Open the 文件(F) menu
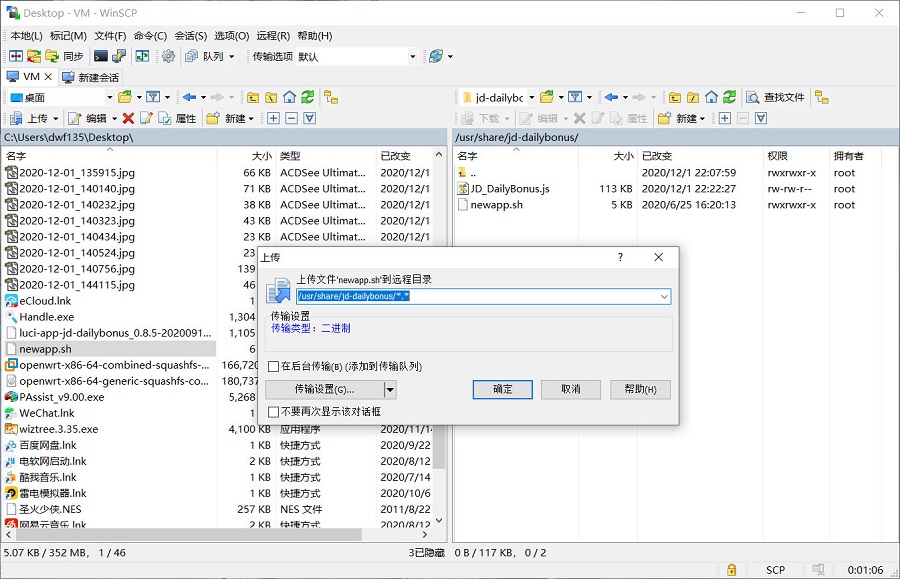Viewport: 900px width, 579px height. (110, 36)
